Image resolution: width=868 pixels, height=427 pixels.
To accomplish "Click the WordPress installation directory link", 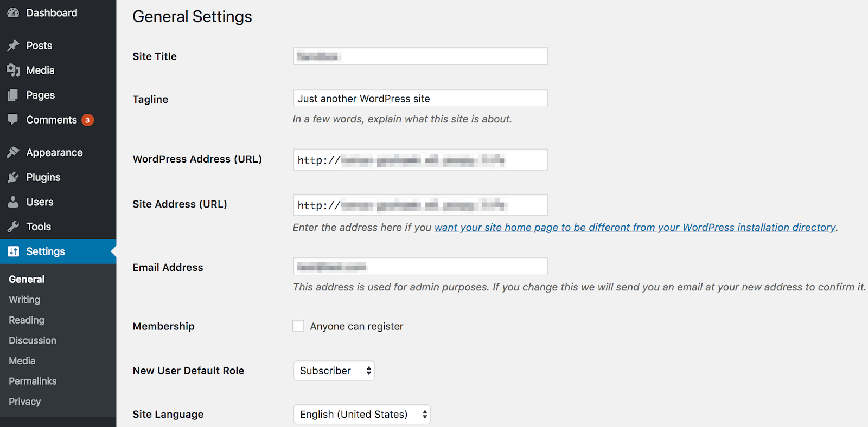I will 635,227.
